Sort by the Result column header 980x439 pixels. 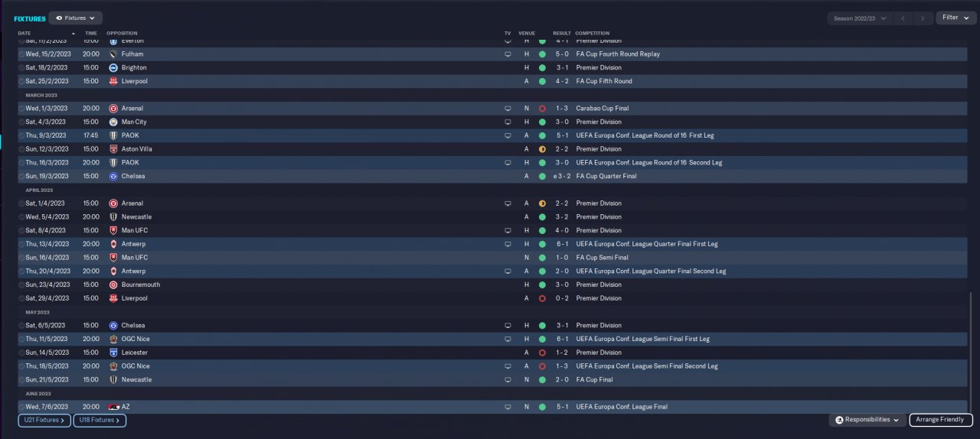coord(562,34)
